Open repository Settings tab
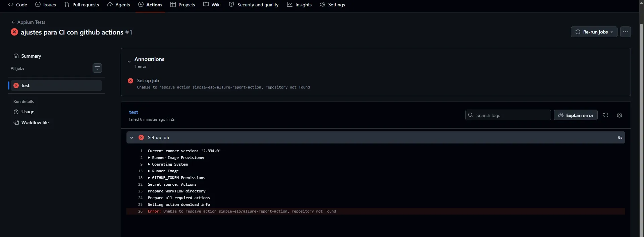This screenshot has height=237, width=644. (332, 5)
